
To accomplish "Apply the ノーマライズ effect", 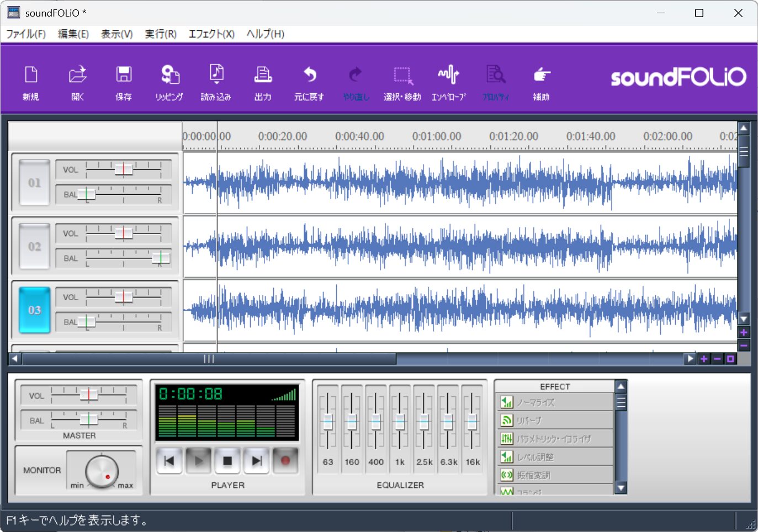I will (555, 402).
